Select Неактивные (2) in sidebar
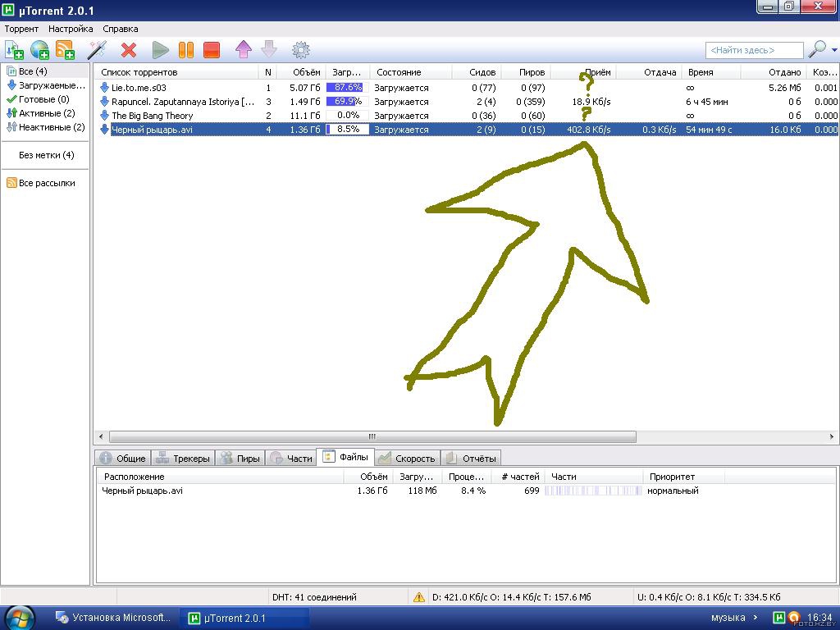The width and height of the screenshot is (840, 630). click(x=46, y=127)
